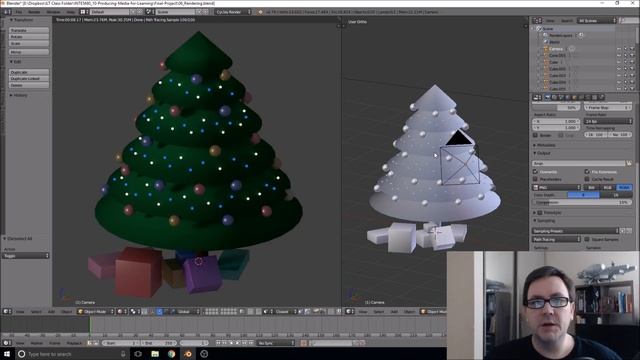Open the Select menu in left viewport header
The width and height of the screenshot is (640, 360).
click(36, 311)
